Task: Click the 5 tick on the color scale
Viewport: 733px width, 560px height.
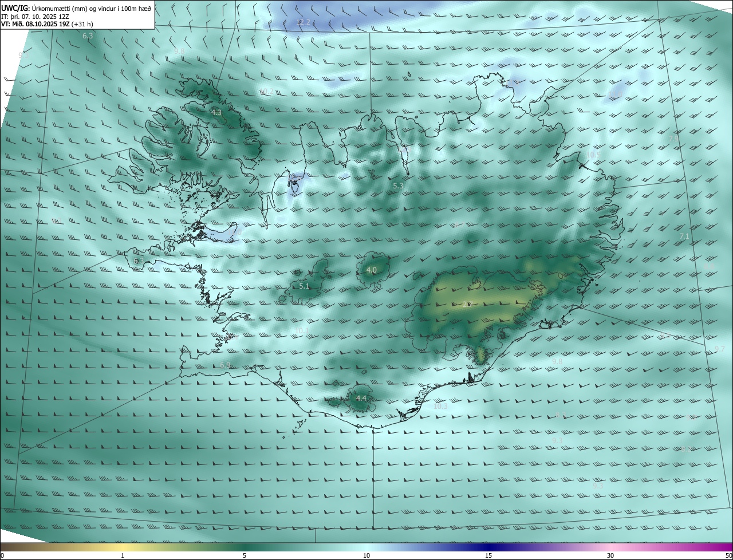Action: click(x=245, y=555)
